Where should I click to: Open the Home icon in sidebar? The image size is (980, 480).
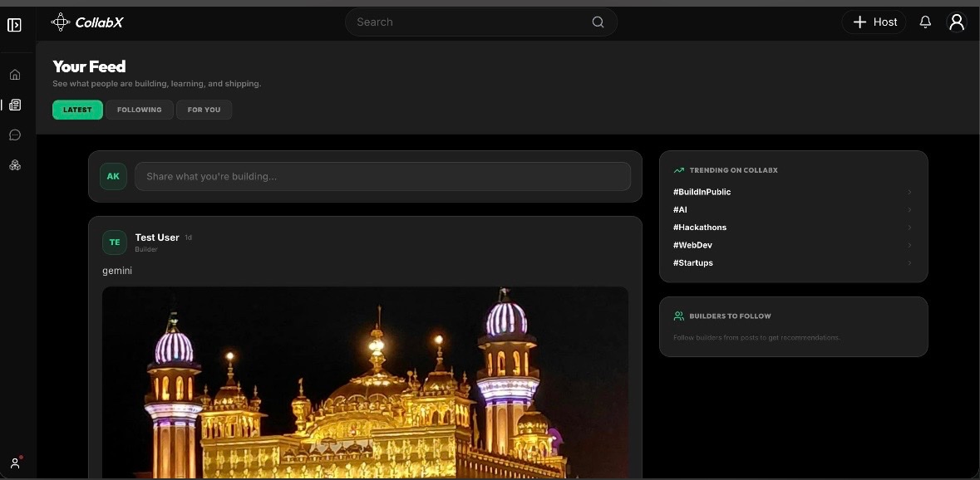15,75
